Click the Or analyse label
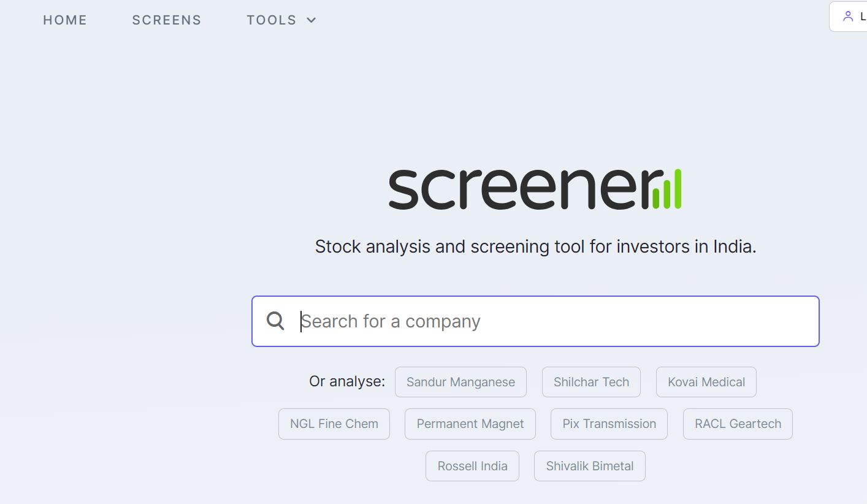Screen dimensions: 867x504 click(x=347, y=381)
